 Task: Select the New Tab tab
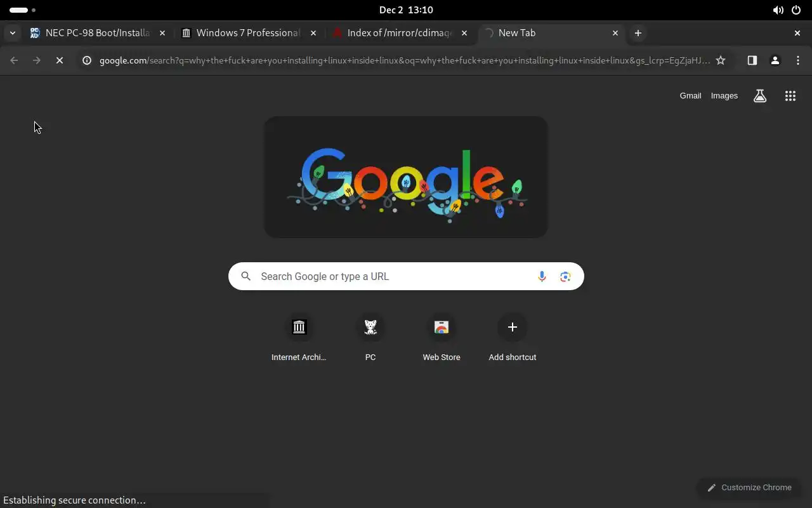click(551, 33)
